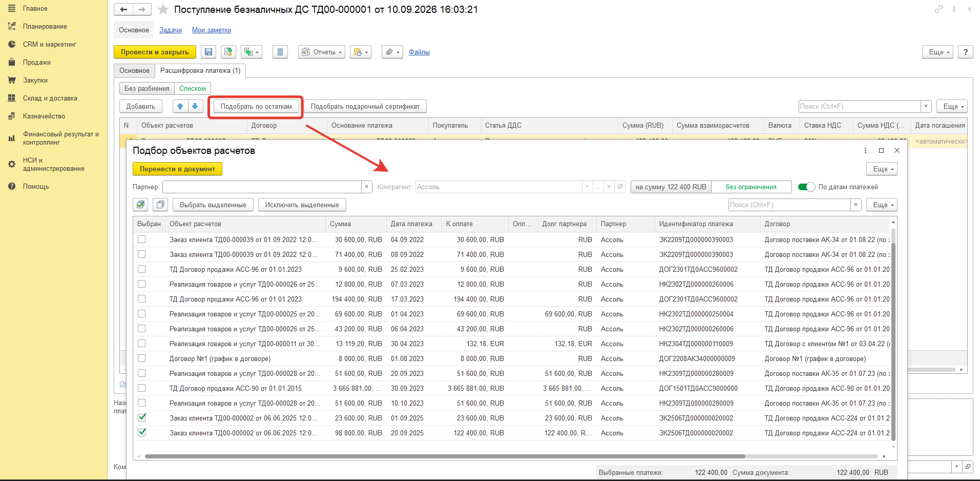The width and height of the screenshot is (980, 481).
Task: Open the Еще menu in dialog header
Action: click(882, 169)
